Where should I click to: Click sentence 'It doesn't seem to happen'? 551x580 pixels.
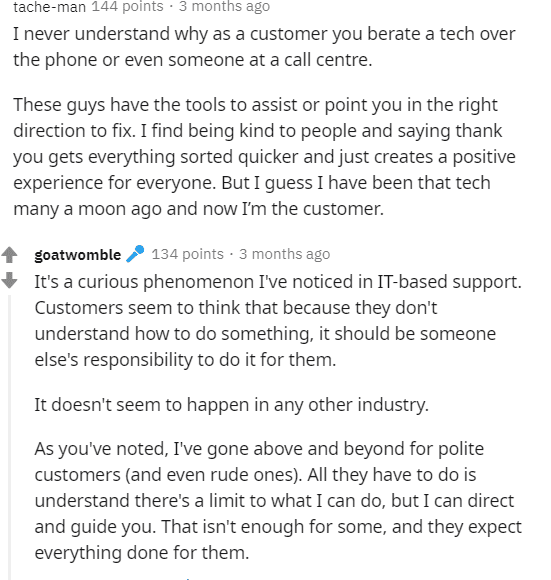pyautogui.click(x=231, y=405)
